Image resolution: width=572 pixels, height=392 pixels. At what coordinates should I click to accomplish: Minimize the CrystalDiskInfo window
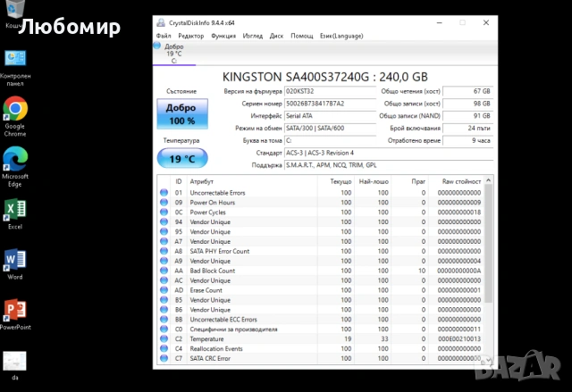click(x=439, y=22)
